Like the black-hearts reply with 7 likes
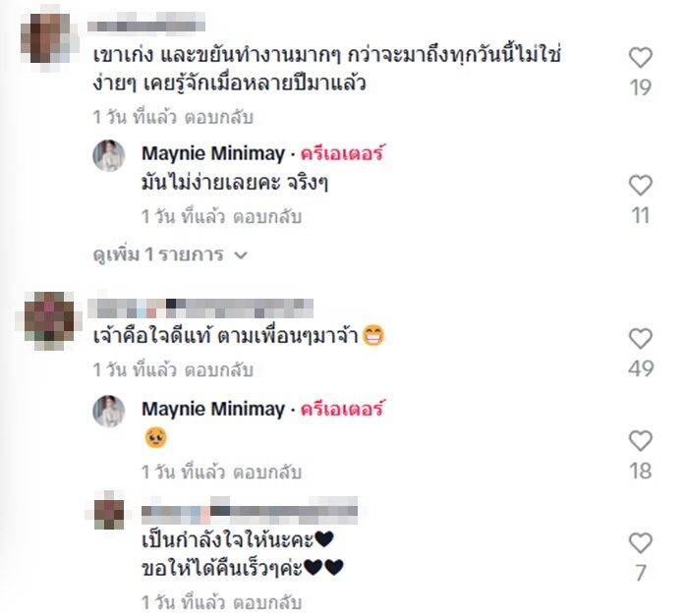The width and height of the screenshot is (688, 616). (x=640, y=543)
